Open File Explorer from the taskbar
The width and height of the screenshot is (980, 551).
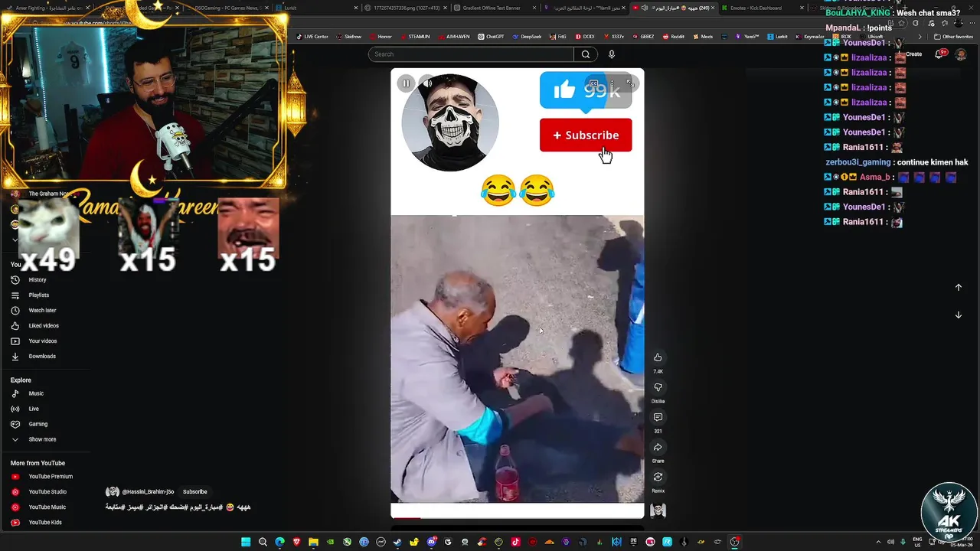tap(313, 542)
